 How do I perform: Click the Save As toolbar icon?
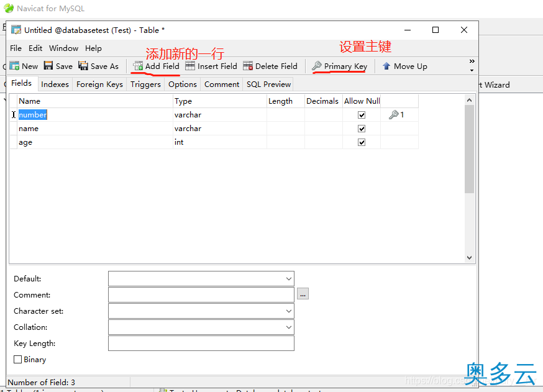coord(83,65)
